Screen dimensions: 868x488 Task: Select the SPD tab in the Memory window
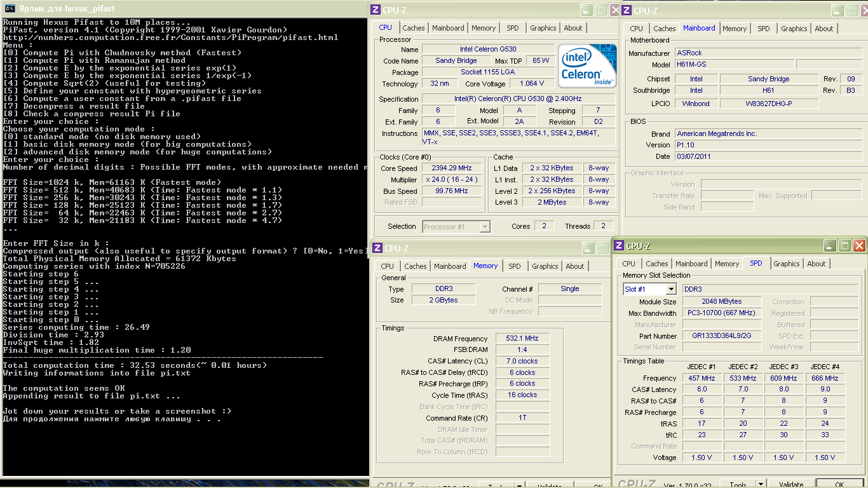coord(515,266)
